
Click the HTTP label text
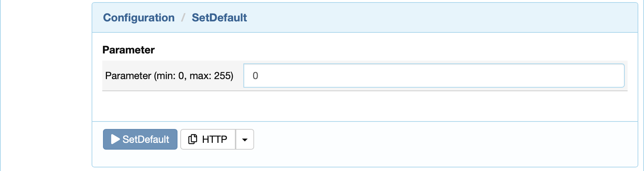215,139
